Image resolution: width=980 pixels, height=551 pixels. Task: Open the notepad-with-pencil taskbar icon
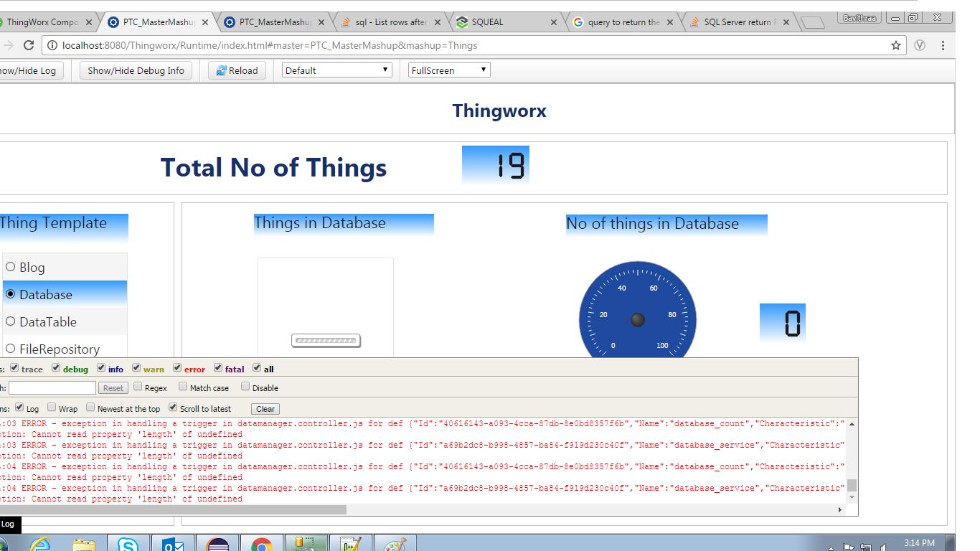coord(351,543)
